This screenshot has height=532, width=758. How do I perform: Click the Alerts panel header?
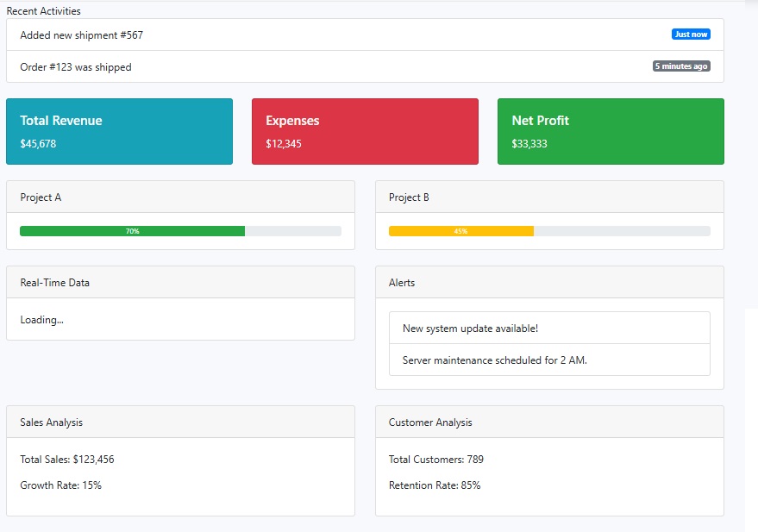(549, 283)
